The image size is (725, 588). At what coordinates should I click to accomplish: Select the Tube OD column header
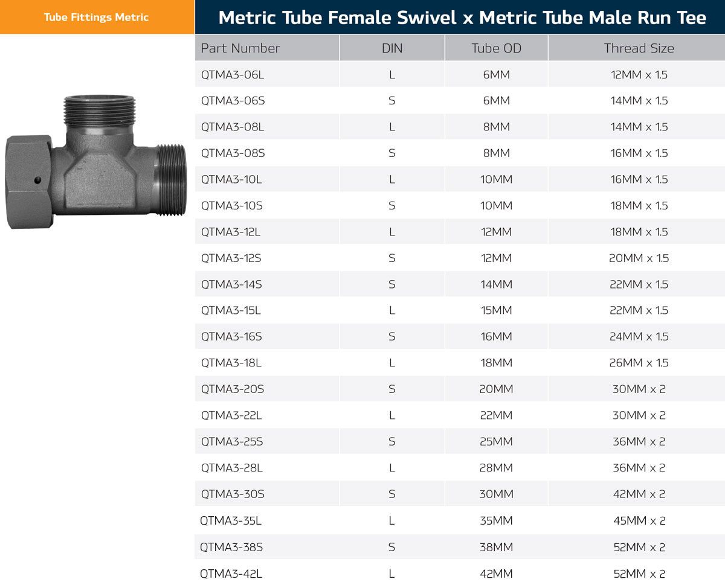[496, 48]
